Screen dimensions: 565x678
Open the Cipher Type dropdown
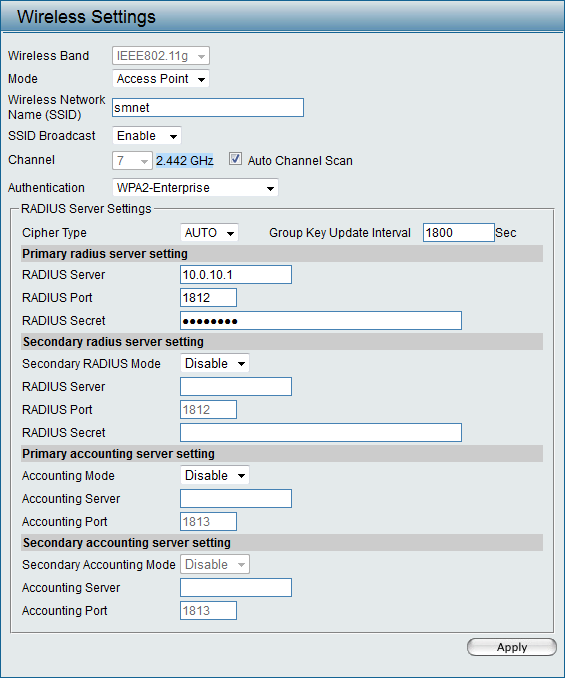(209, 233)
